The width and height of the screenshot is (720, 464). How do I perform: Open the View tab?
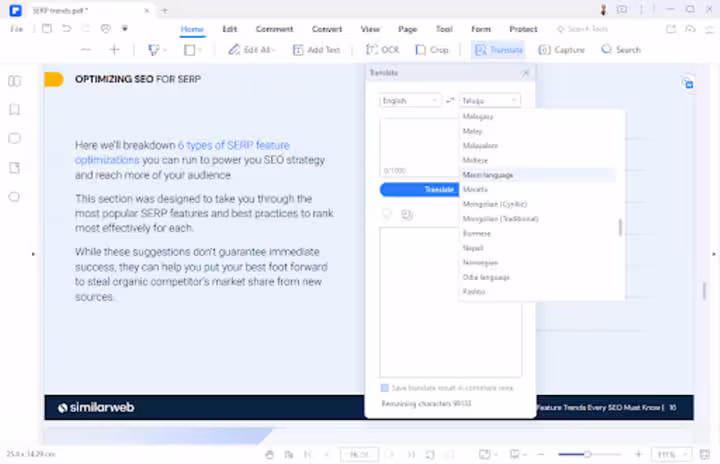tap(370, 29)
